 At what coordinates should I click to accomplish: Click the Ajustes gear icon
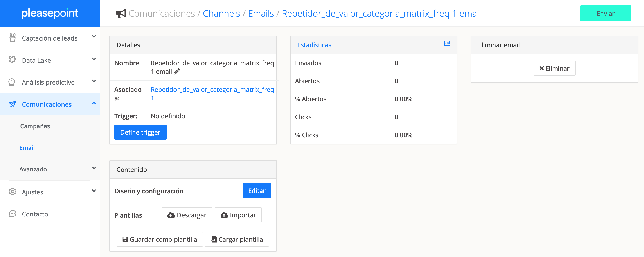tap(13, 192)
